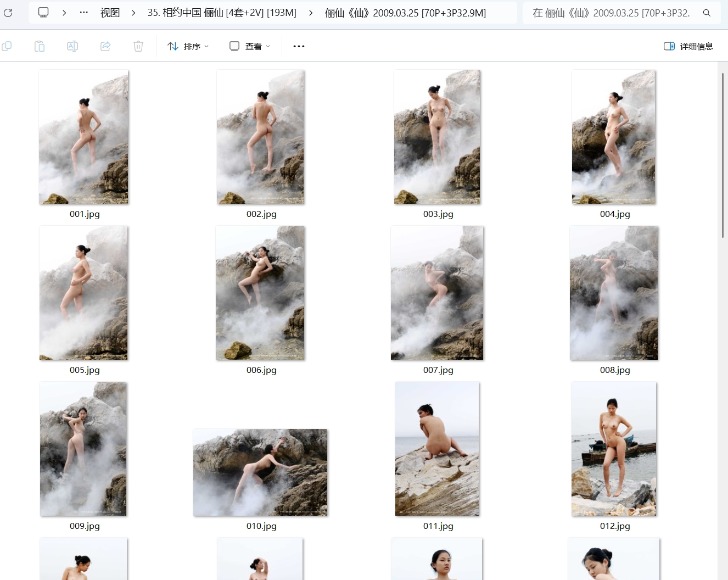Click the 005.jpg file name
Viewport: 728px width, 580px height.
coord(85,370)
